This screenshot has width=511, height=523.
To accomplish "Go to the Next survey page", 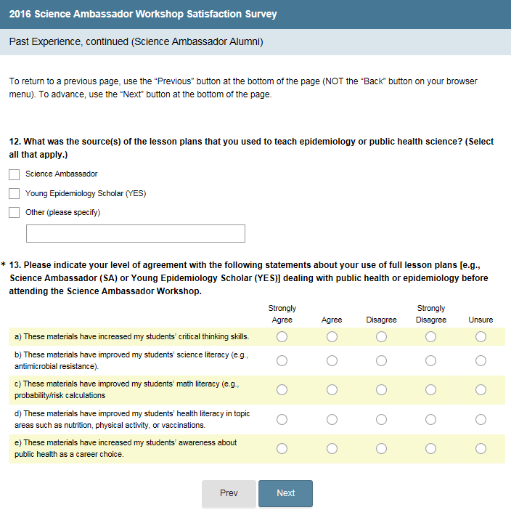I will click(x=286, y=493).
